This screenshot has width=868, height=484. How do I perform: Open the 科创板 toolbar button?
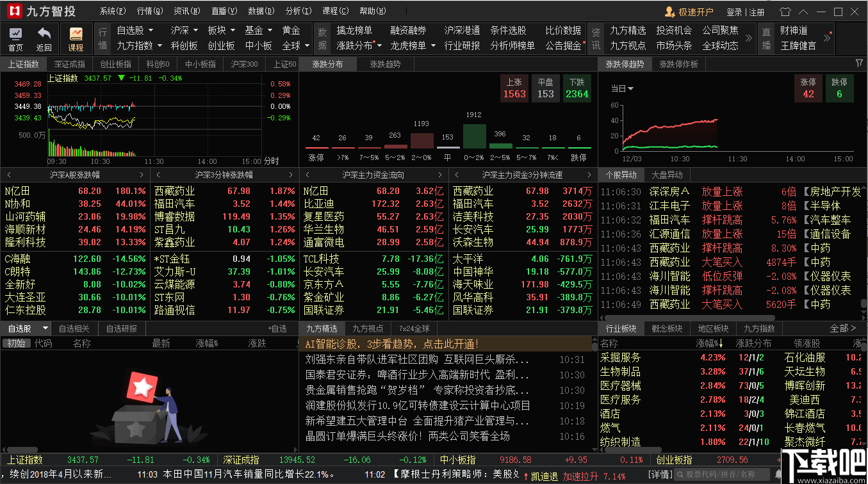coord(184,45)
